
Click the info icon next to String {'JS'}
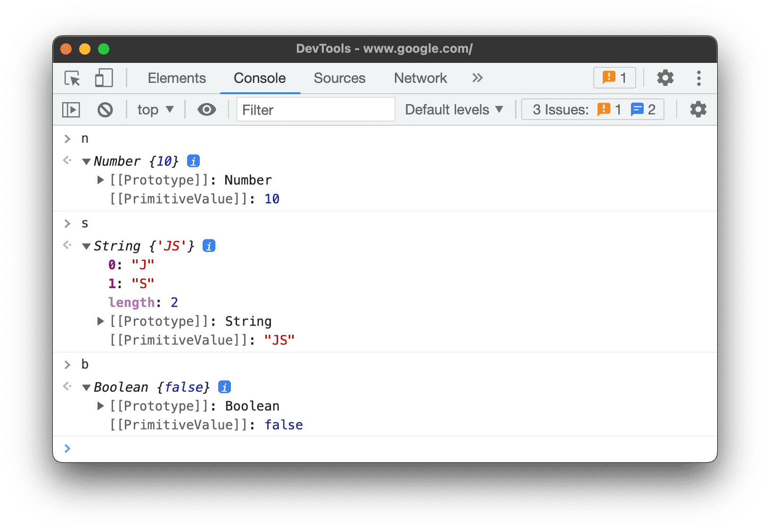(209, 246)
